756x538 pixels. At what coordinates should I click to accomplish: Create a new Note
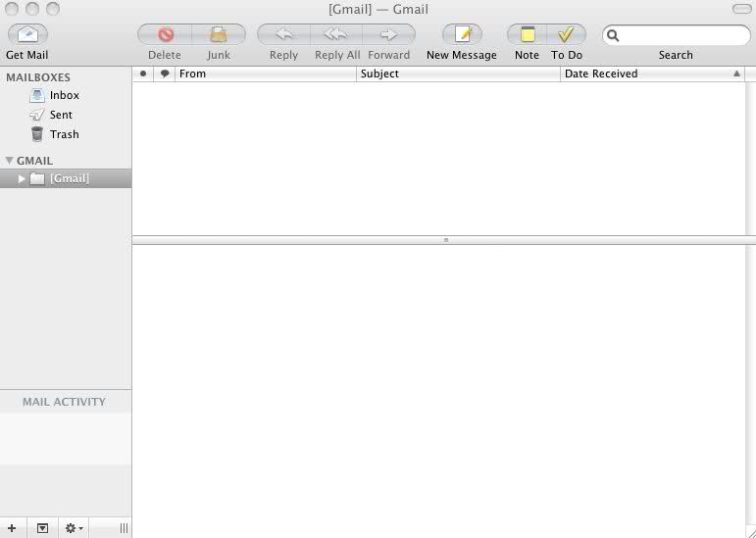coord(527,34)
